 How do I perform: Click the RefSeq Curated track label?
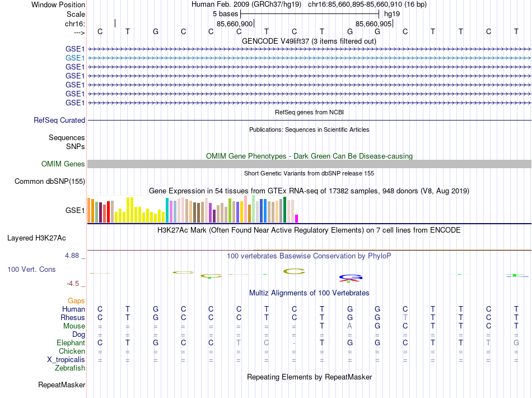59,120
